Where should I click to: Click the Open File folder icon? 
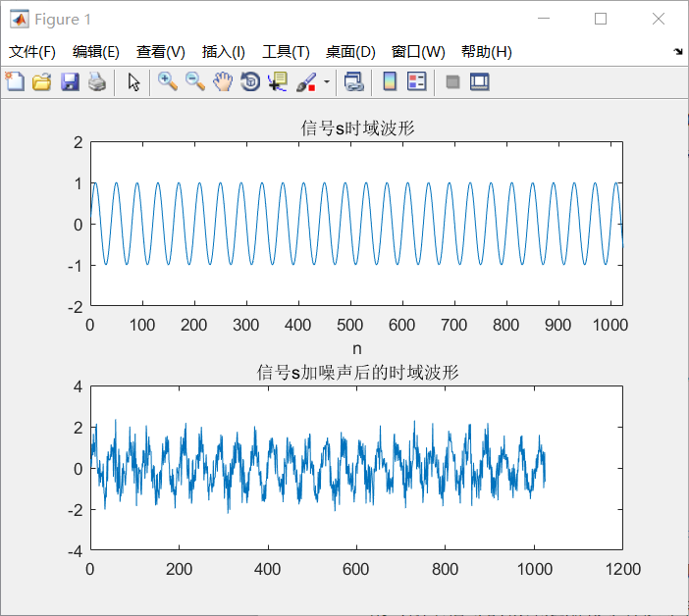pos(41,82)
